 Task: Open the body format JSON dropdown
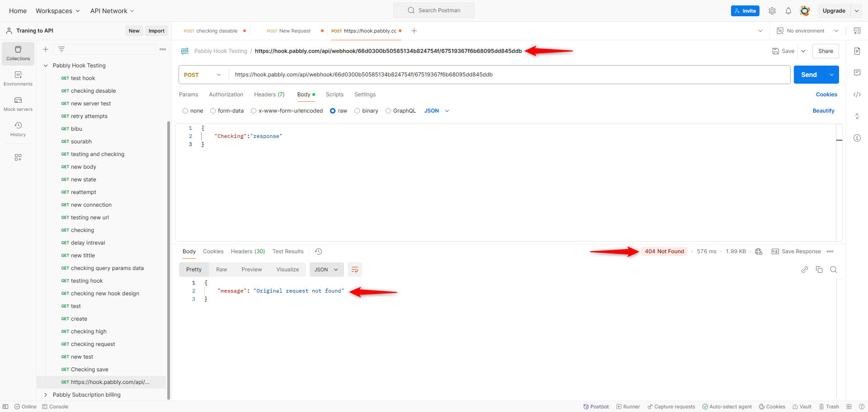[x=437, y=111]
